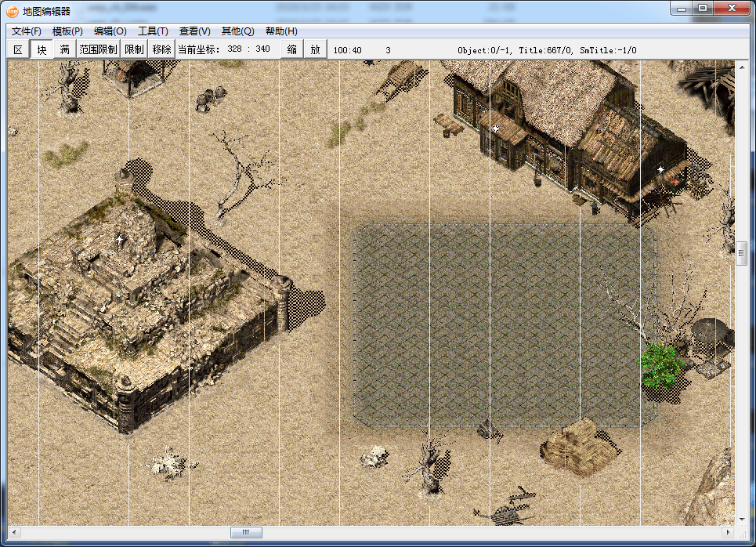Expand the 其他(Q) menu
This screenshot has width=756, height=547.
click(237, 31)
